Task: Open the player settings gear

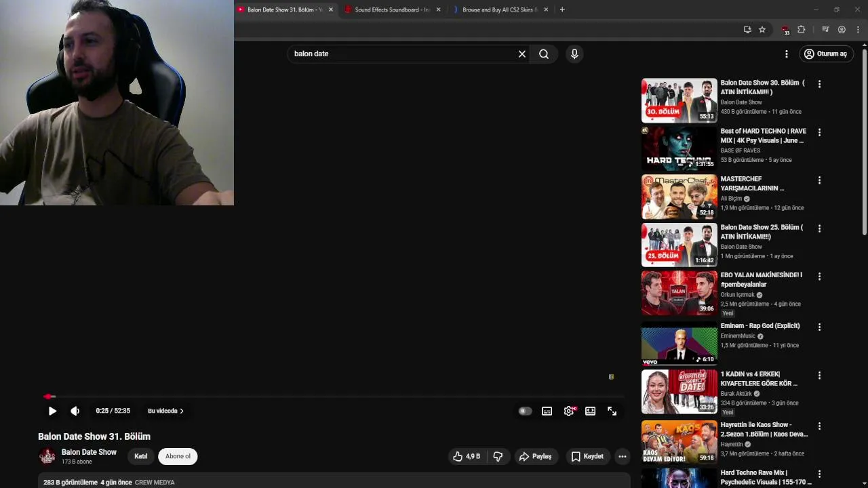Action: [x=569, y=411]
